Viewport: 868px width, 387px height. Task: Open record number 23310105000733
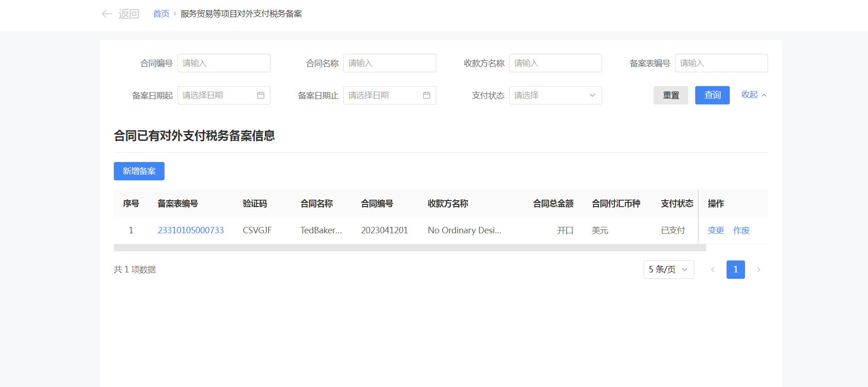(191, 230)
